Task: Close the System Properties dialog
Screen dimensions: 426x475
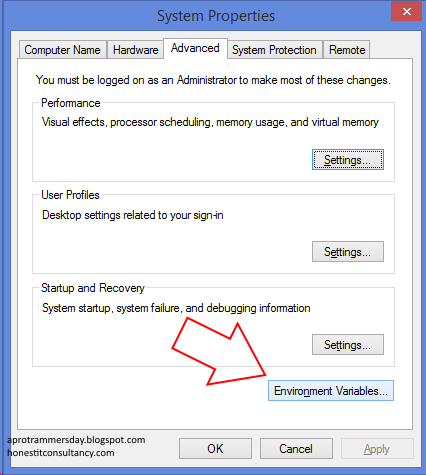Action: click(406, 12)
